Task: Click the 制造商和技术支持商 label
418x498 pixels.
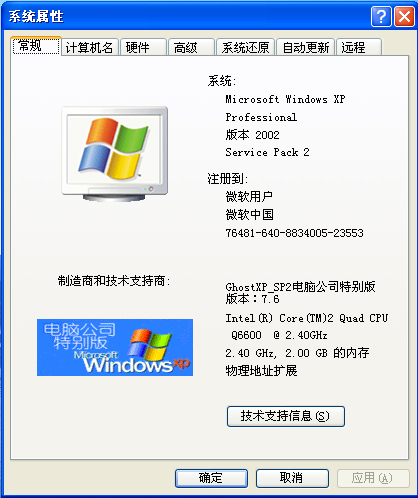Action: (114, 281)
